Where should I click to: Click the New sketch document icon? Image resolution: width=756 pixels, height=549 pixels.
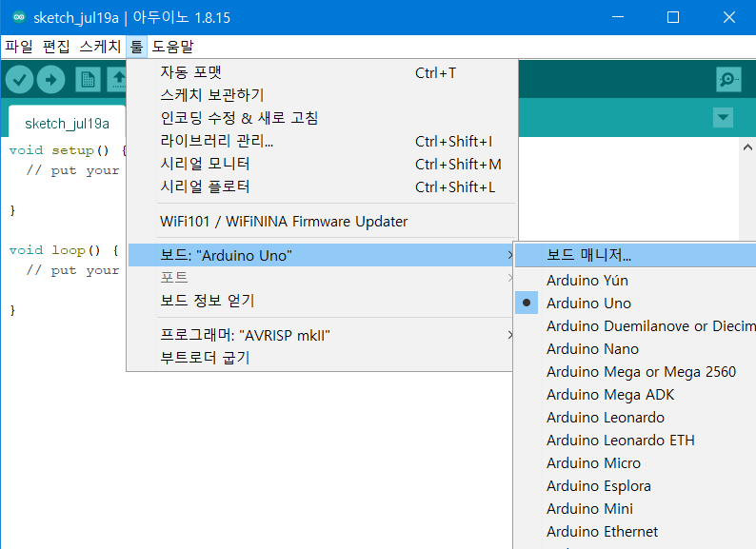(88, 80)
